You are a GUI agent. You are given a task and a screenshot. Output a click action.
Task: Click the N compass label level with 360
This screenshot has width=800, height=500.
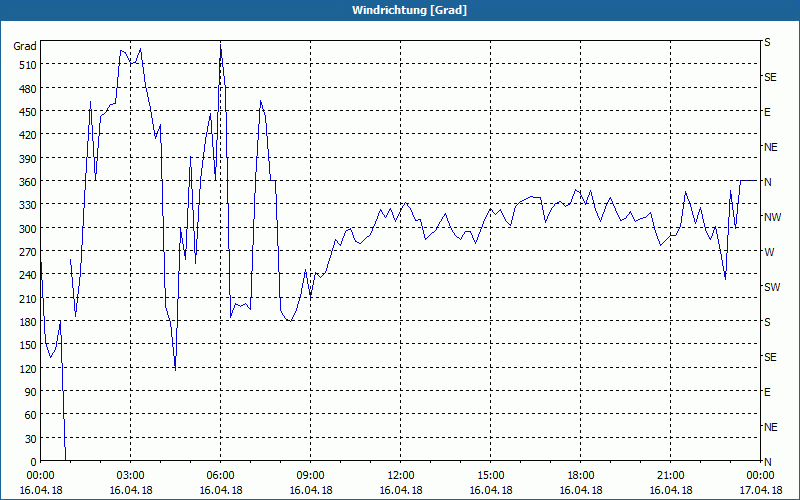(767, 182)
